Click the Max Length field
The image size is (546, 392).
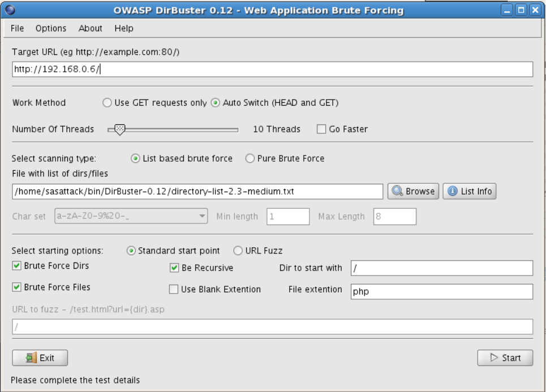[394, 217]
